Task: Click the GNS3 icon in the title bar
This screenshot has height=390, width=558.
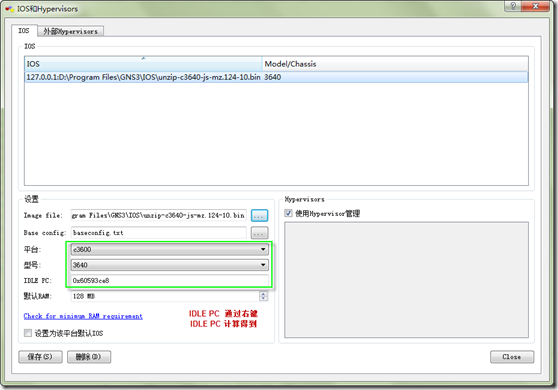Action: pos(10,9)
